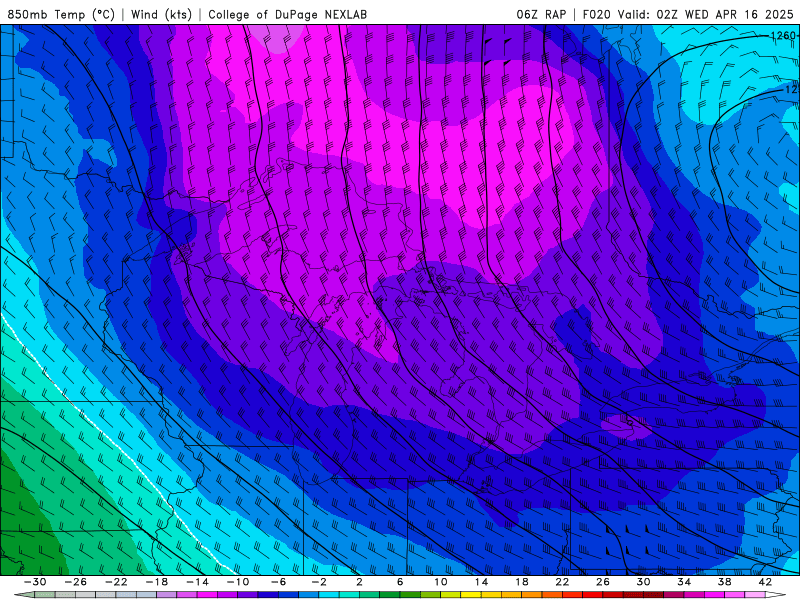Viewport: 800px width, 600px height.
Task: Click the 34 colorbar label
Action: click(684, 582)
